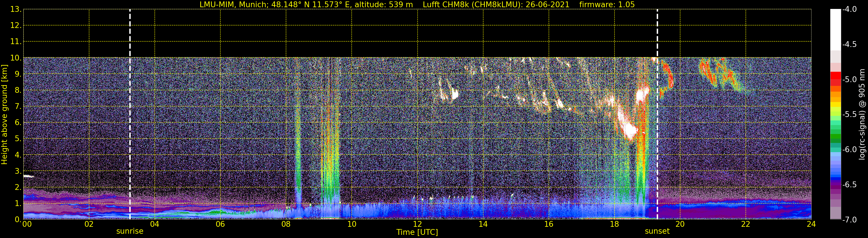
Task: Click the '8.' tick on the height axis
Action: pyautogui.click(x=18, y=90)
